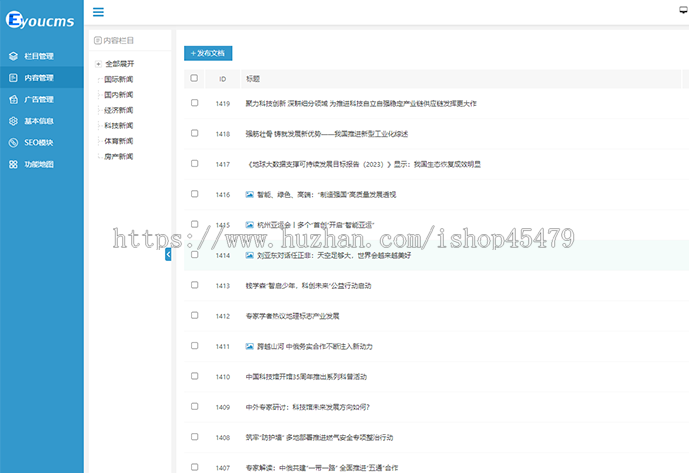Click the 内容栏目 panel heading
This screenshot has width=689, height=473.
tap(114, 40)
